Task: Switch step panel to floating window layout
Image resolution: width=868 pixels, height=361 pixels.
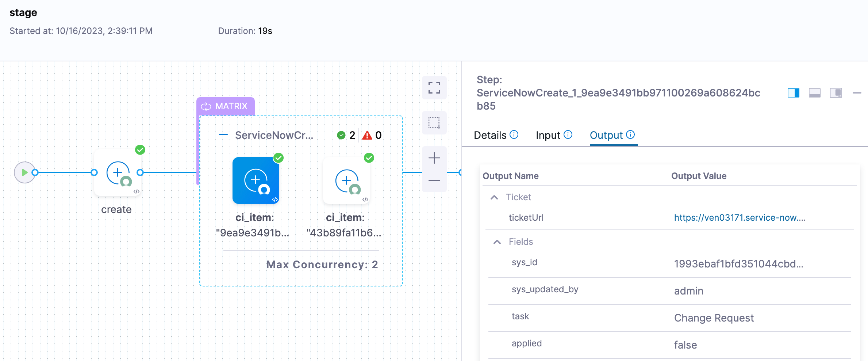Action: point(836,93)
